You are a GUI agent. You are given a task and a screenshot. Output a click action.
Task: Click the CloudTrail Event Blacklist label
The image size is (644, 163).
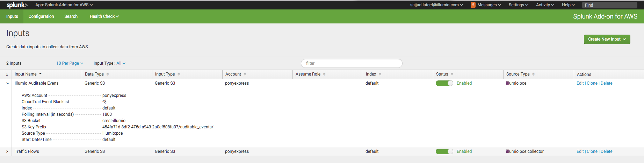click(45, 102)
